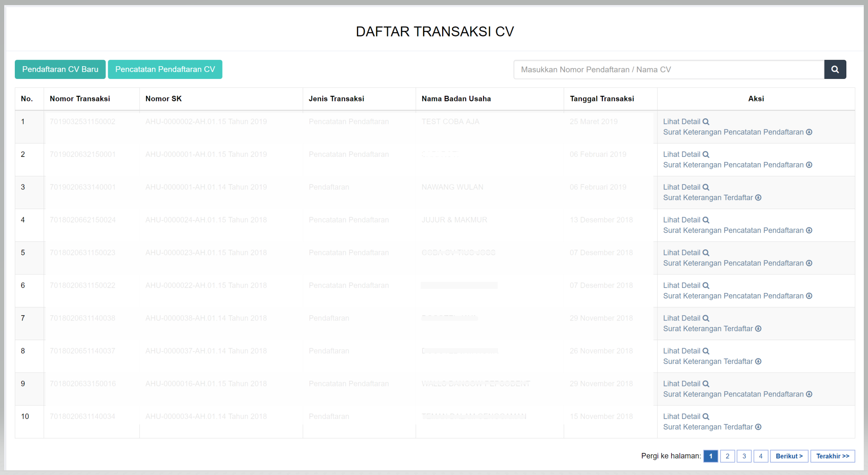This screenshot has height=475, width=868.
Task: Click the search magnifier button
Action: point(835,70)
